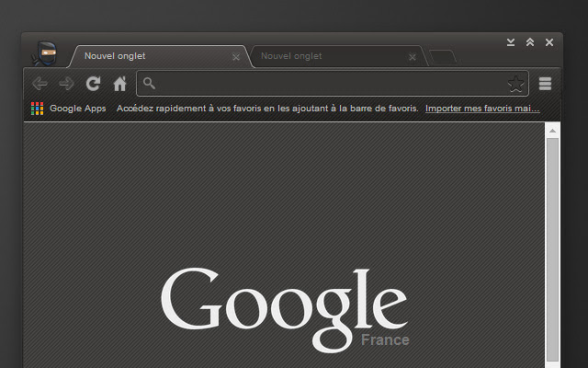Minimize the window with the down chevron
The image size is (588, 368).
point(511,42)
